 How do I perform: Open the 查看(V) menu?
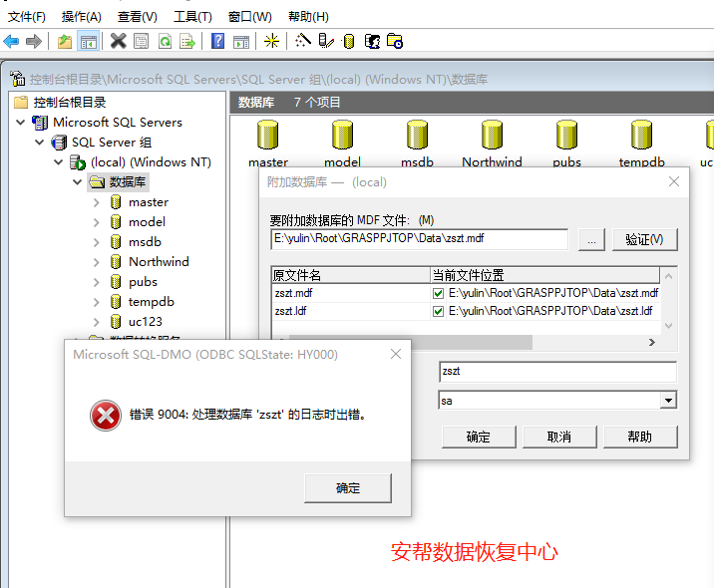(x=138, y=17)
